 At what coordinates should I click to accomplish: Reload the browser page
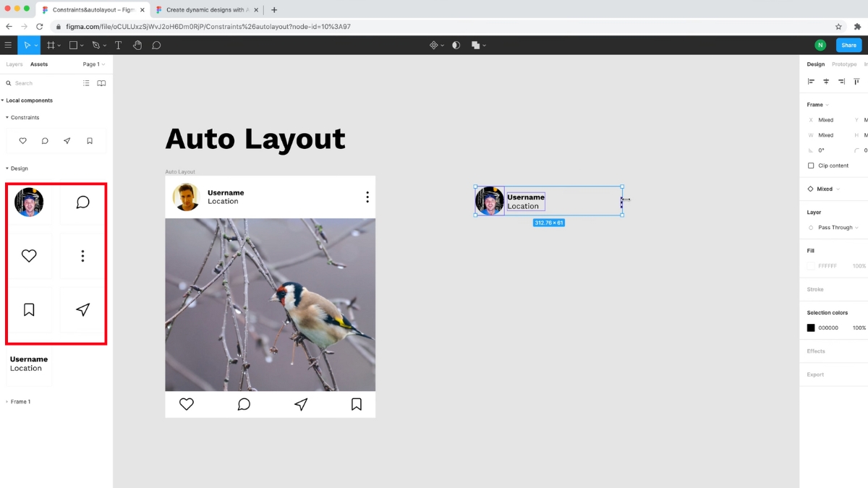click(39, 26)
